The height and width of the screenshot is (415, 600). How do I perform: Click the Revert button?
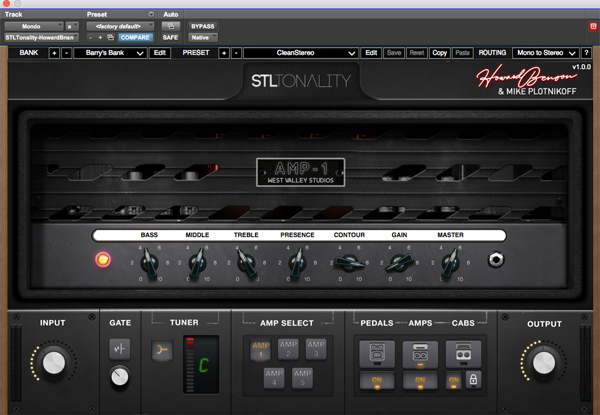[x=417, y=53]
